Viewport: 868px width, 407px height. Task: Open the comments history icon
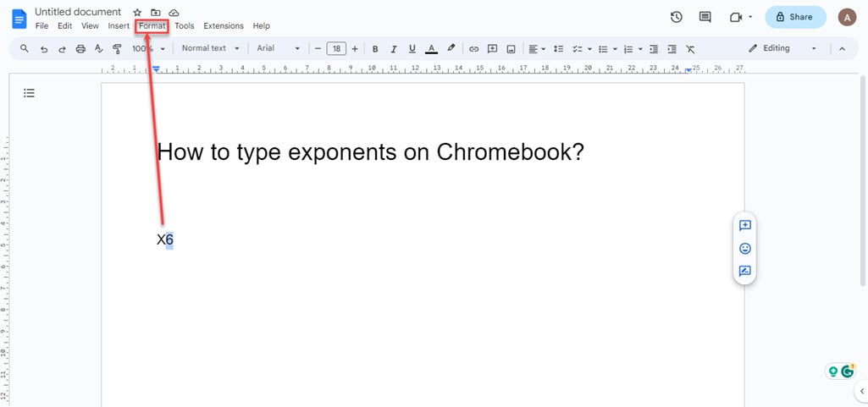pyautogui.click(x=705, y=17)
